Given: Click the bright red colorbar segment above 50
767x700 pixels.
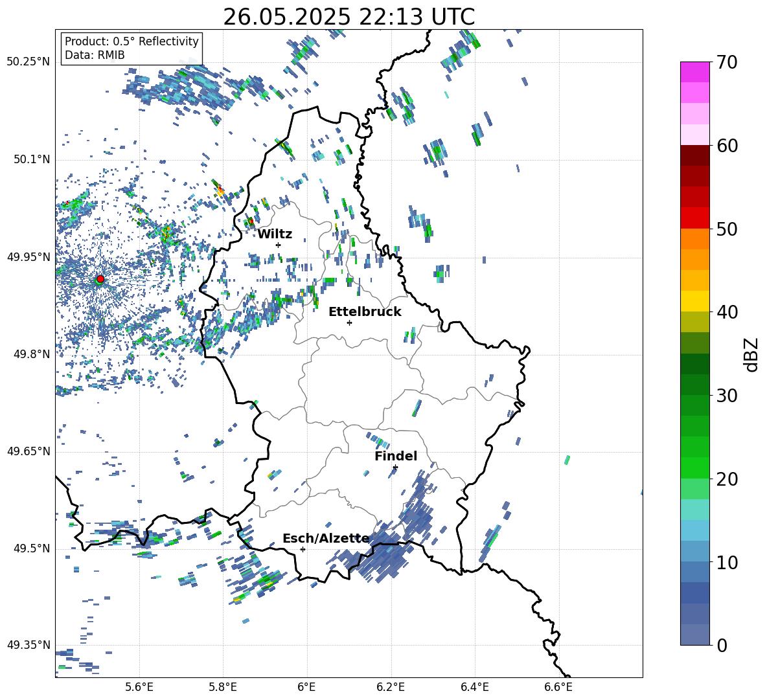Looking at the screenshot, I should click(x=695, y=218).
